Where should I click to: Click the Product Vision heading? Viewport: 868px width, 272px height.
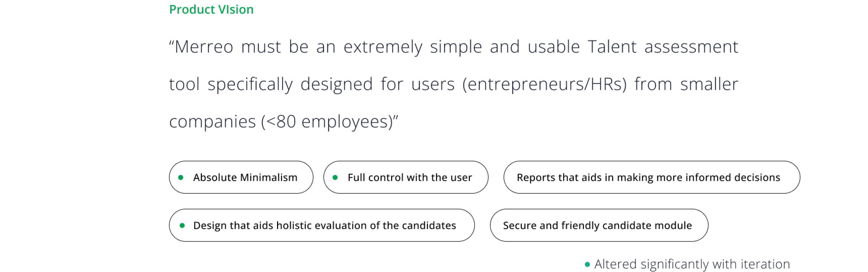(211, 9)
